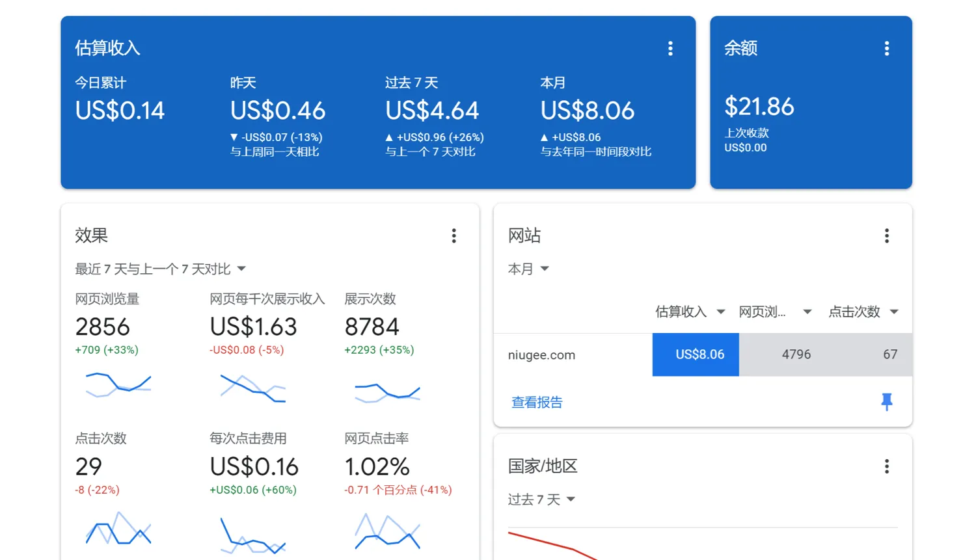976x560 pixels.
Task: Open the 过去 7 天 dropdown in 国家/地区
Action: pos(541,499)
